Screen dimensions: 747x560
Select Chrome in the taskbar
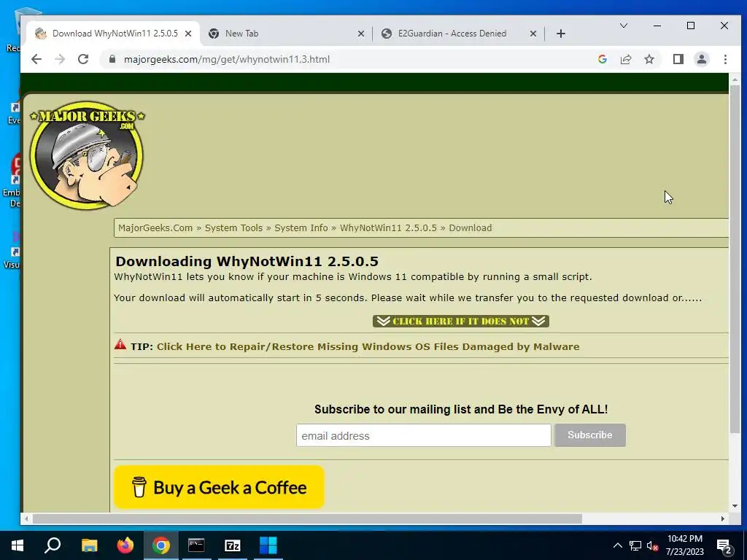pyautogui.click(x=161, y=545)
